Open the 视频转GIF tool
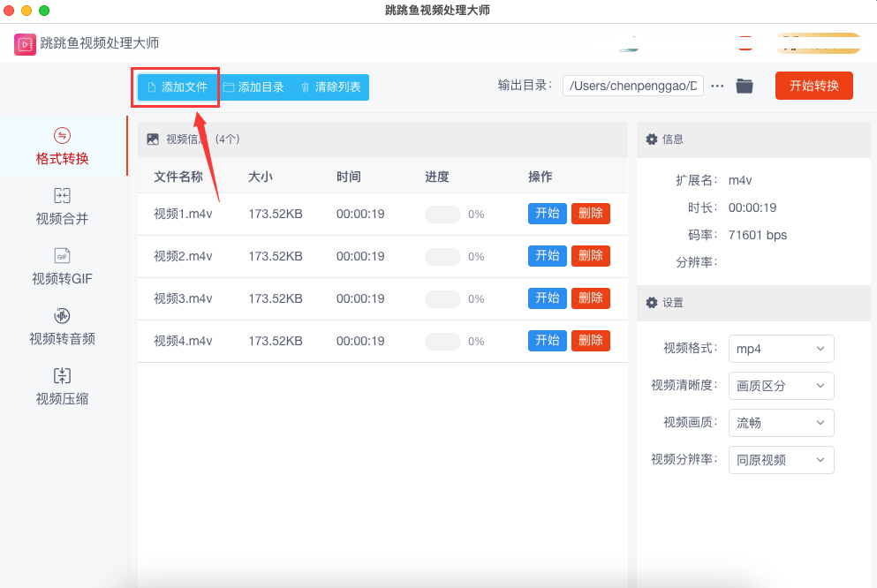This screenshot has height=588, width=877. pos(62,267)
